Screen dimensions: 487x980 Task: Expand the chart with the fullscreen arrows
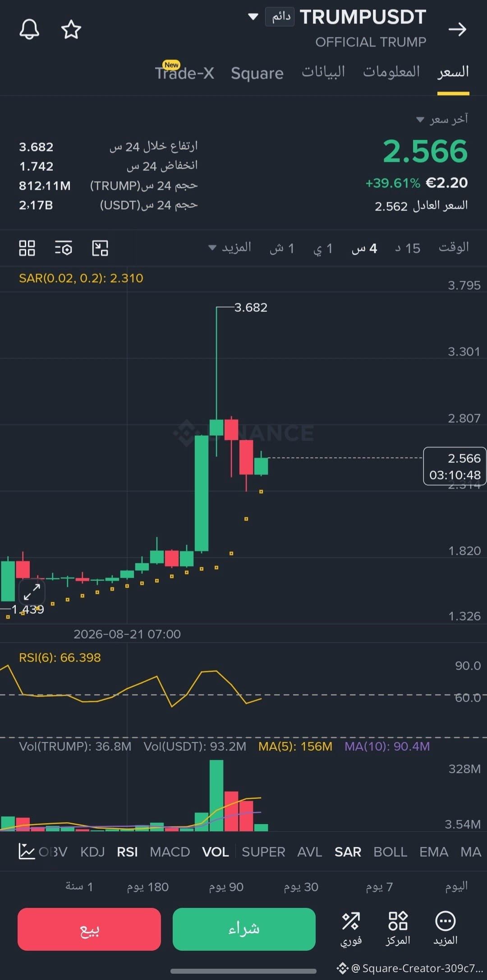tap(32, 592)
